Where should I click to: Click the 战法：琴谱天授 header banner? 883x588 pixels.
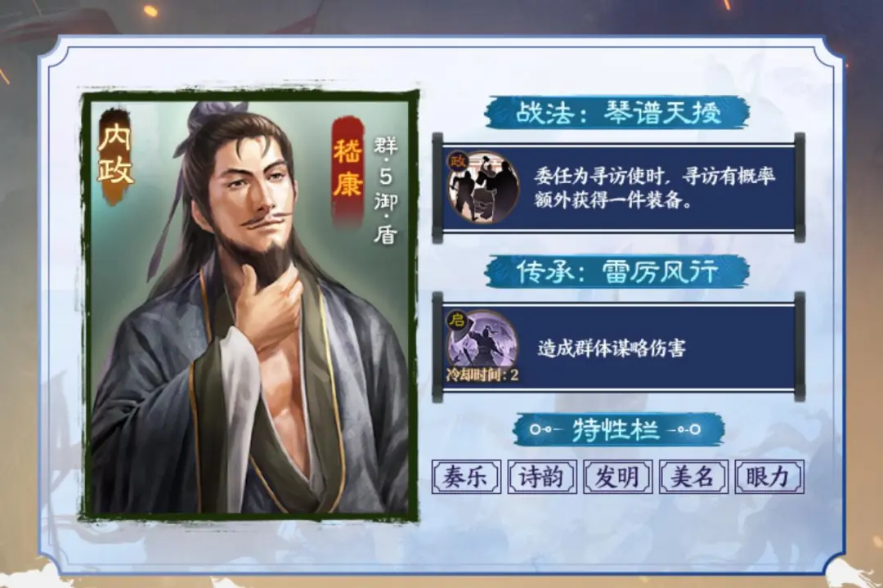[618, 112]
